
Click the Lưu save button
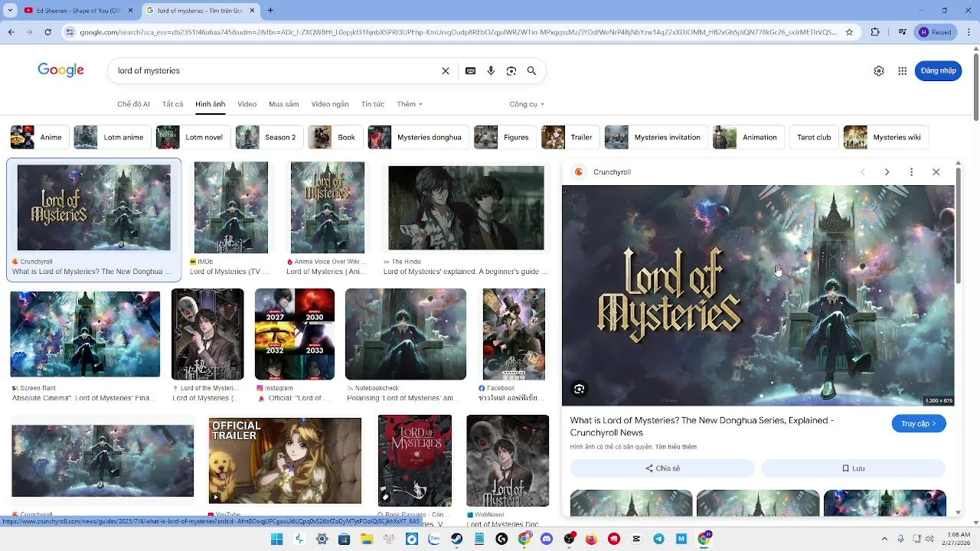(853, 468)
